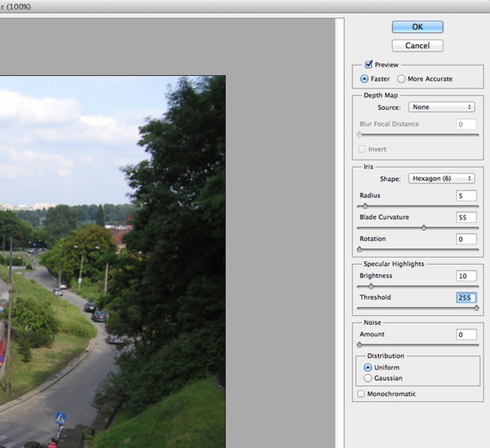Image resolution: width=490 pixels, height=448 pixels.
Task: Click the Brightness slider handle
Action: (370, 286)
